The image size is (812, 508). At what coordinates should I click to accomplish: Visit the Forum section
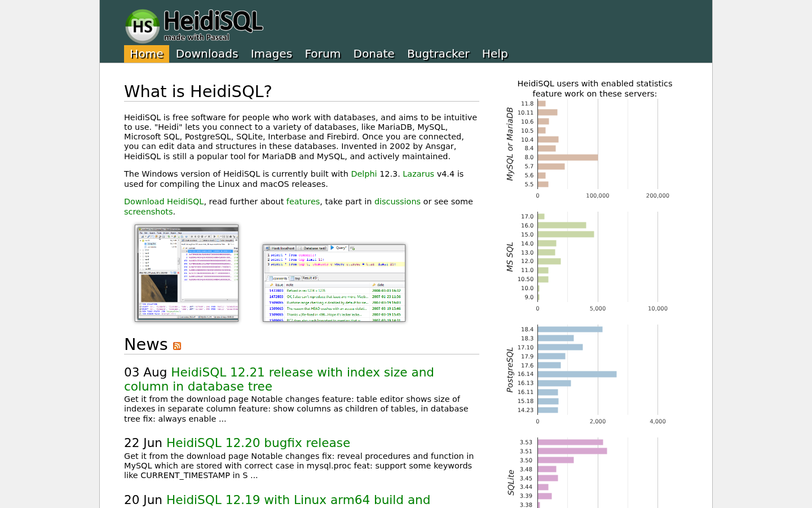pyautogui.click(x=323, y=54)
